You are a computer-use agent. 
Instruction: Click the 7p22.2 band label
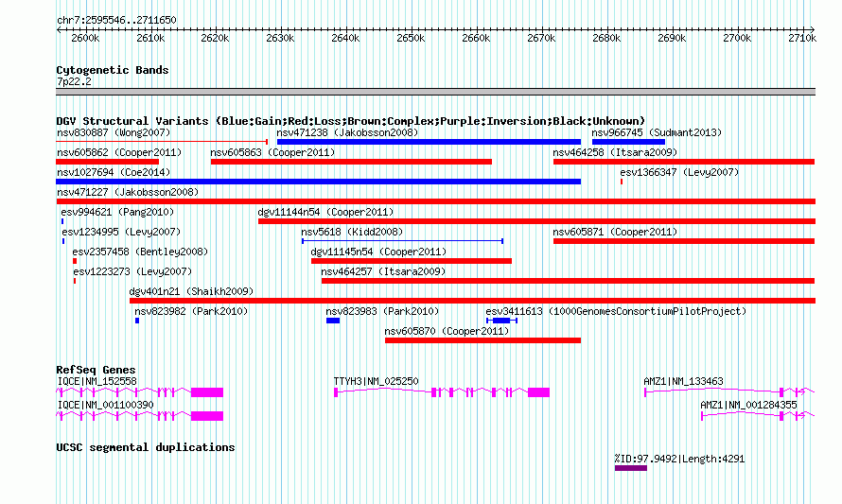[x=74, y=82]
